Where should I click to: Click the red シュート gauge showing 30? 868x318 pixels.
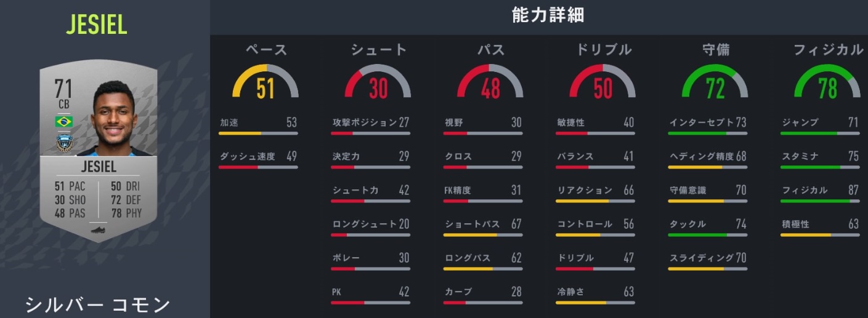[378, 82]
